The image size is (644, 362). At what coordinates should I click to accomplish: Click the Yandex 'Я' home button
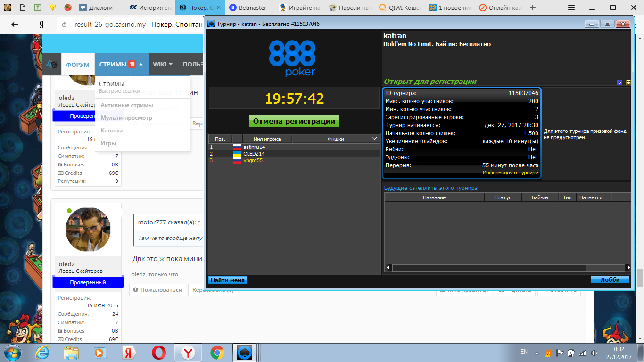41,25
